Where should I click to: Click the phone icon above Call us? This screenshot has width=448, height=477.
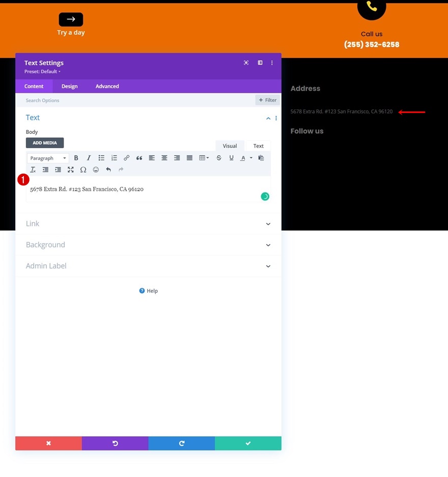click(372, 7)
